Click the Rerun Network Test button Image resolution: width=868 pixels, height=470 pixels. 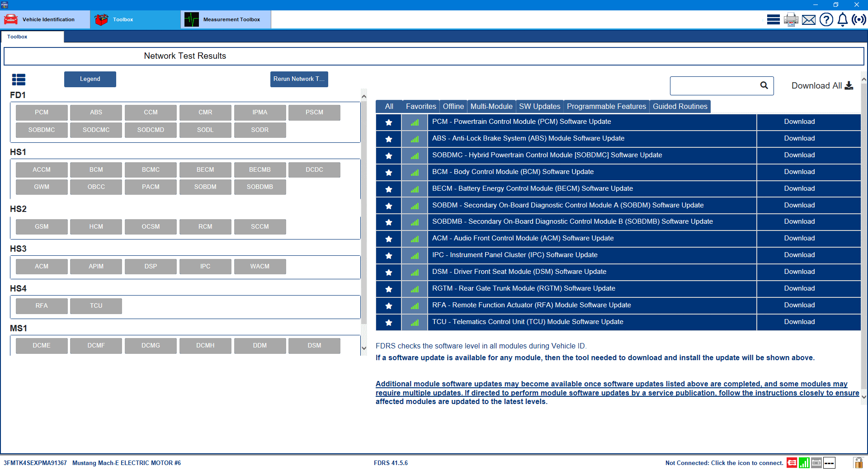coord(299,79)
